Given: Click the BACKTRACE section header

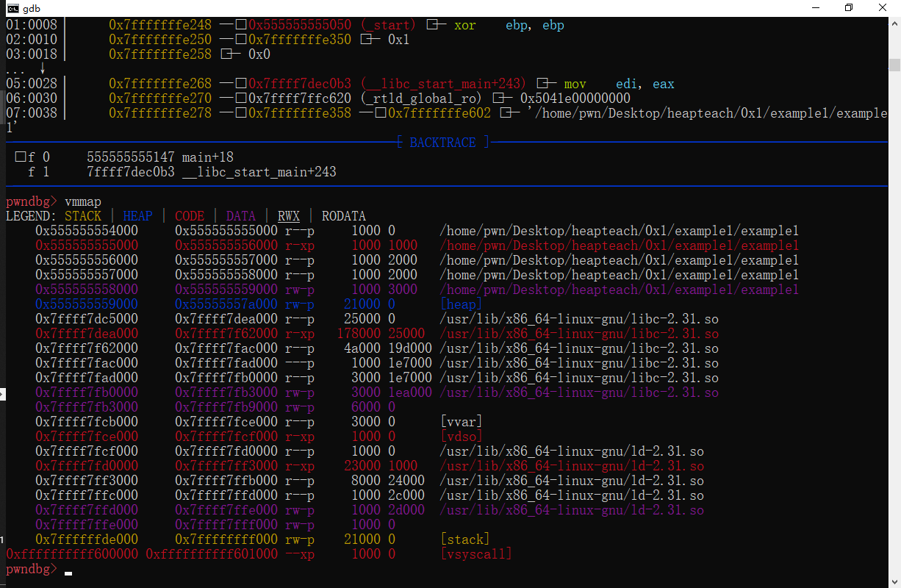Looking at the screenshot, I should tap(442, 143).
